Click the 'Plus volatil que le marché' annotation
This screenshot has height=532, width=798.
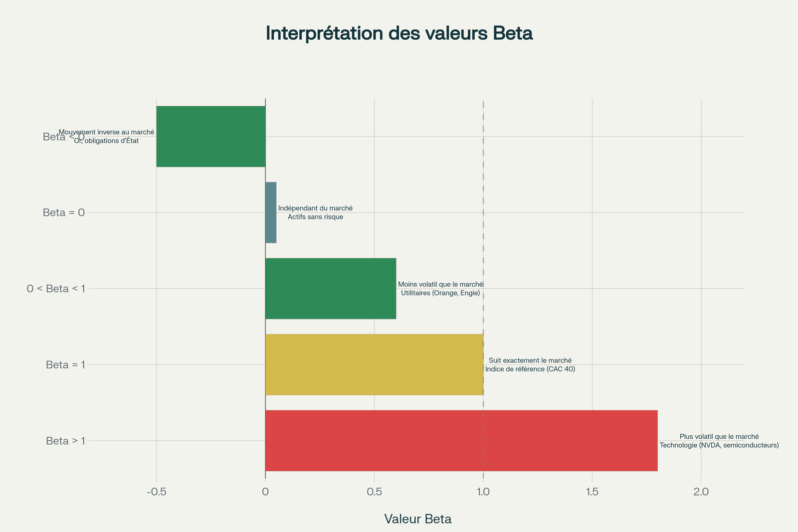point(719,436)
